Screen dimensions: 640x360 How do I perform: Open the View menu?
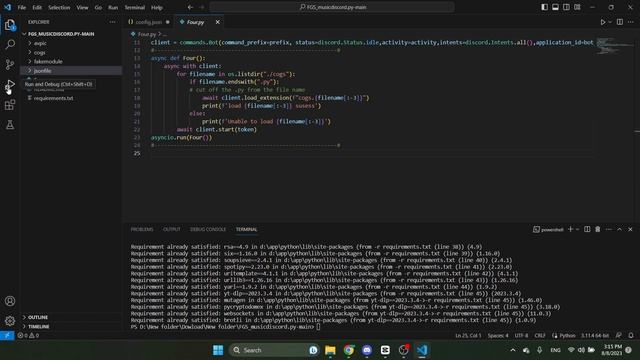coord(82,7)
